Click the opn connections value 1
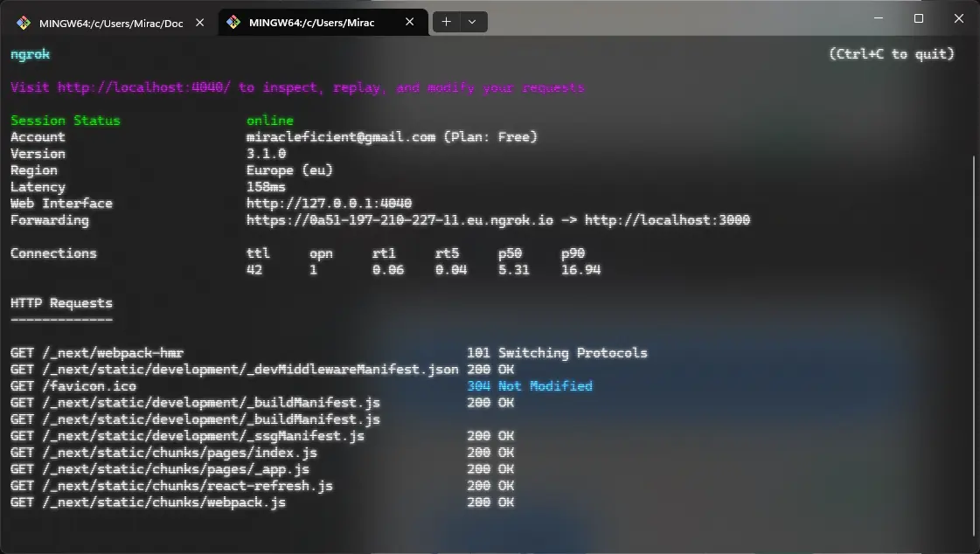This screenshot has width=980, height=554. coord(313,270)
